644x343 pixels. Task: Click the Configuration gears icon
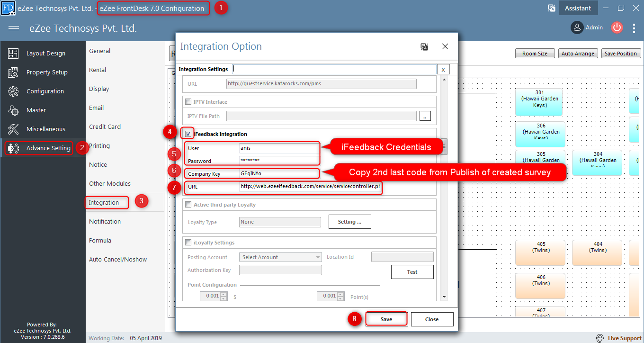click(x=13, y=91)
